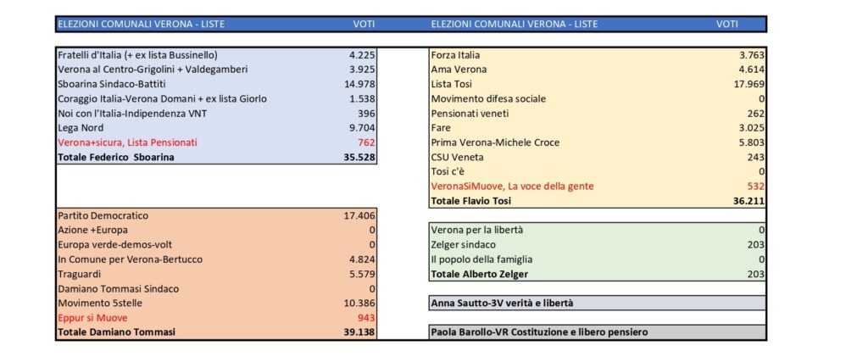Select the Prima Verona-Michele Croce cell
The height and width of the screenshot is (357, 868).
pos(495,142)
